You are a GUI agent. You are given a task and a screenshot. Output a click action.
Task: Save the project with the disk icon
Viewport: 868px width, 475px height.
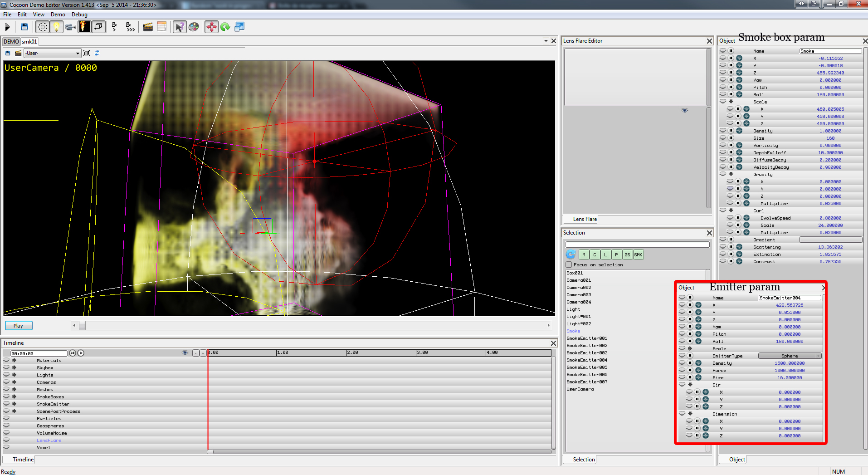click(x=24, y=27)
